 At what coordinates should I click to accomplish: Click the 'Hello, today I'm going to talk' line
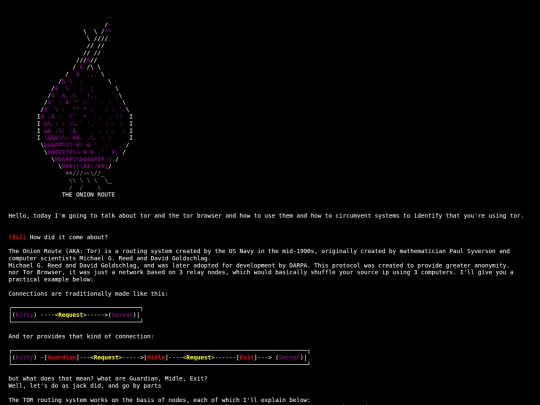266,216
